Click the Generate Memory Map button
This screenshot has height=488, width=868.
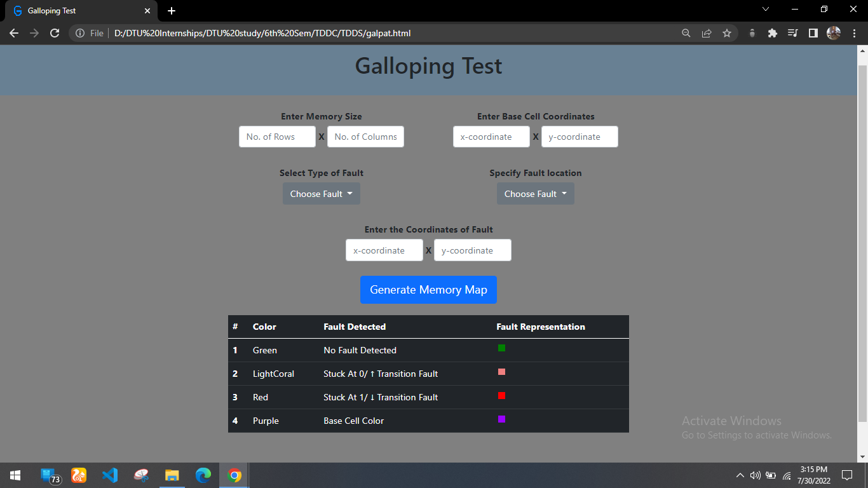pyautogui.click(x=428, y=289)
